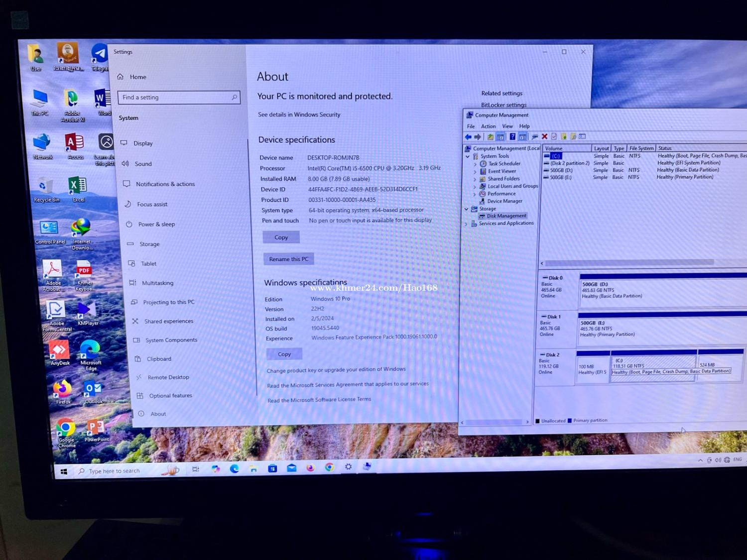Screen dimensions: 747x560
Task: Select the Recycle Bin desktop icon
Action: pyautogui.click(x=46, y=190)
